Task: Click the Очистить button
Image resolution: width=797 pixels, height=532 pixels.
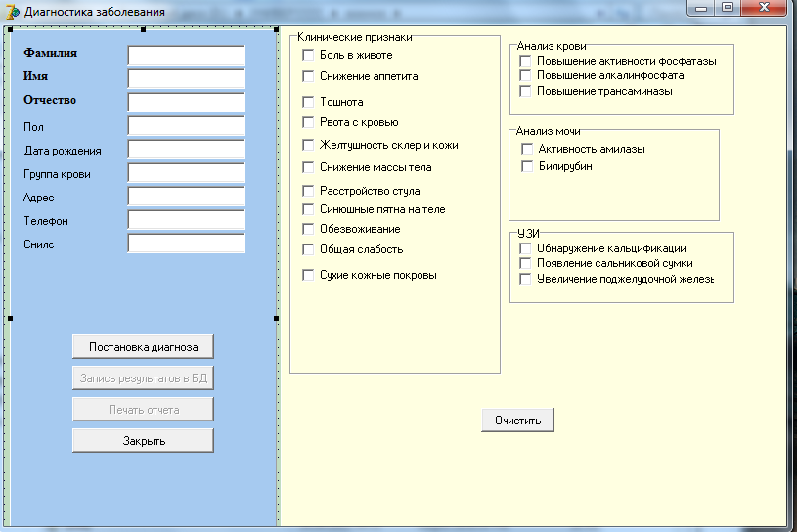Action: coord(517,421)
